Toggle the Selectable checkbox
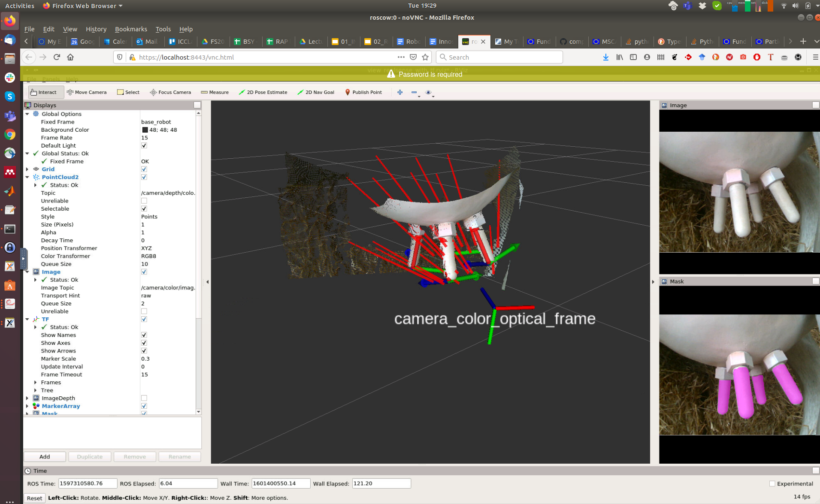This screenshot has height=504, width=820. [x=144, y=208]
